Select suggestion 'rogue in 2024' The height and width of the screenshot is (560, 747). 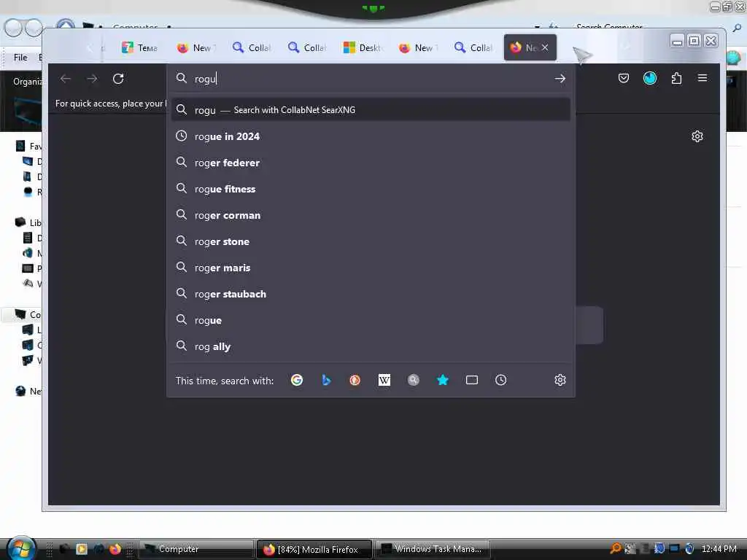pos(371,136)
